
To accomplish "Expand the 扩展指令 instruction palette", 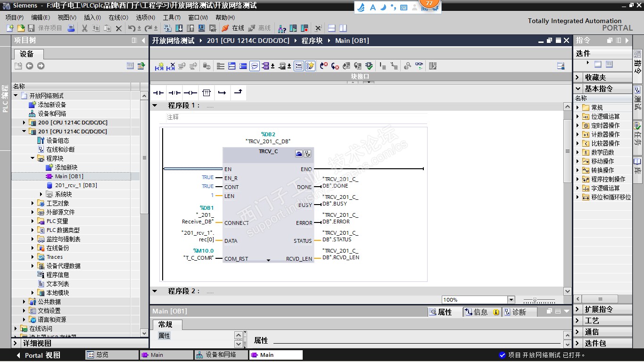I will click(578, 310).
